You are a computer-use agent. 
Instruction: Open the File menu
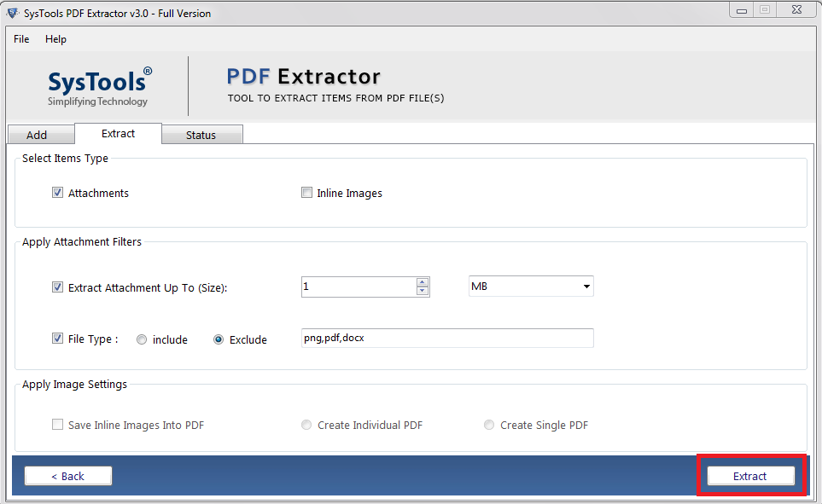[21, 39]
